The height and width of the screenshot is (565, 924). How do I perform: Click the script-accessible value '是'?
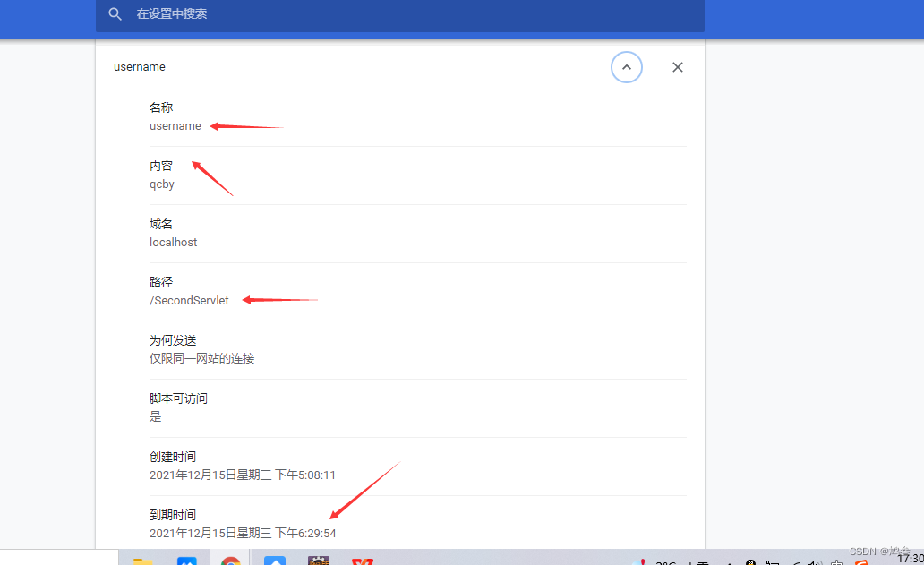155,416
